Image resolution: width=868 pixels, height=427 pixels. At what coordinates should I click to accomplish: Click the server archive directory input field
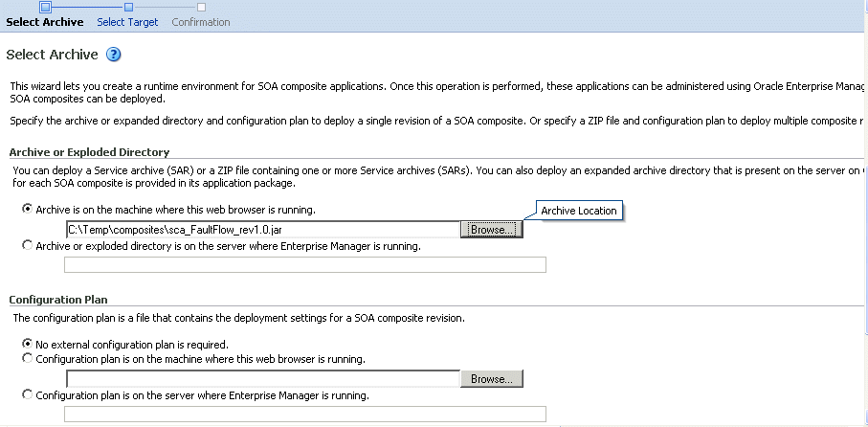coord(305,265)
